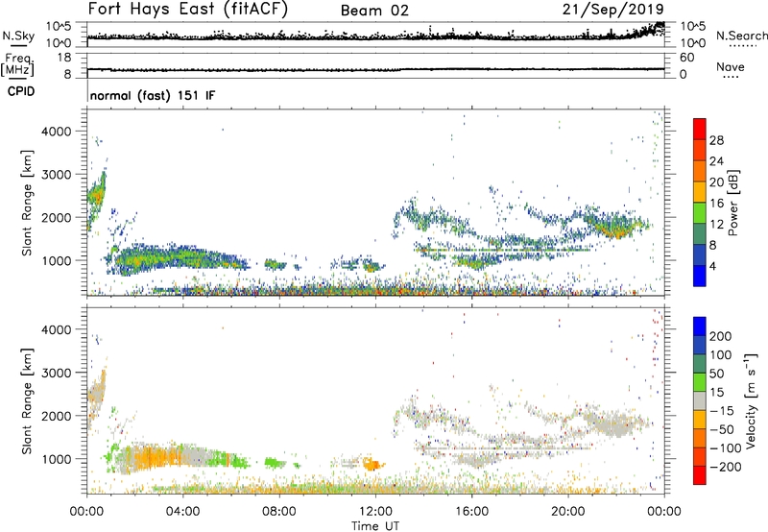The height and width of the screenshot is (532, 768).
Task: Click the '1000' tick on power panel
Action: pyautogui.click(x=57, y=260)
